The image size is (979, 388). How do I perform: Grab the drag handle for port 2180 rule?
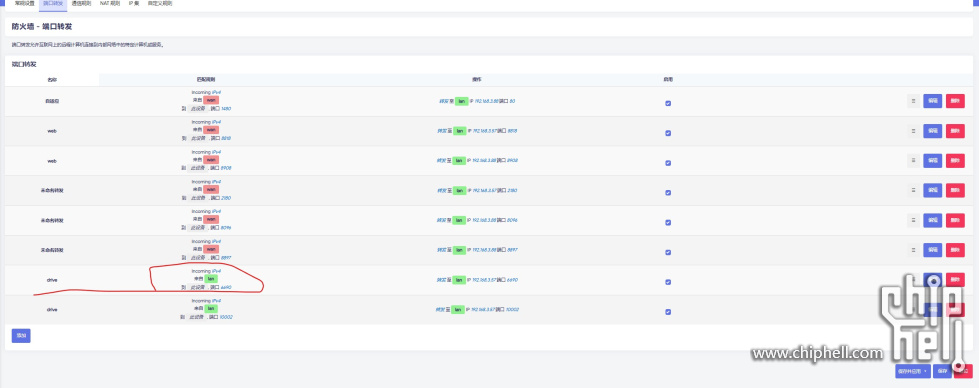click(913, 191)
